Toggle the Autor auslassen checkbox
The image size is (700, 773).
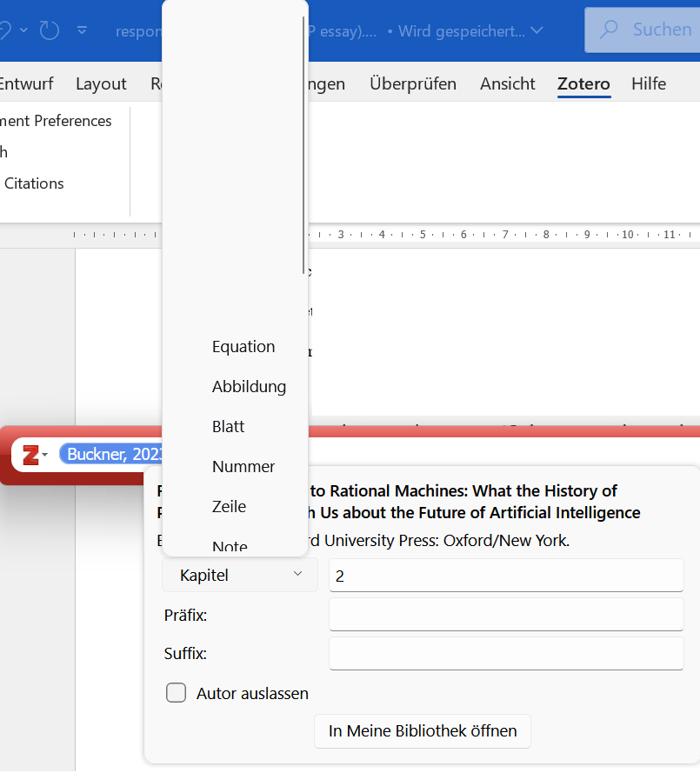[176, 693]
